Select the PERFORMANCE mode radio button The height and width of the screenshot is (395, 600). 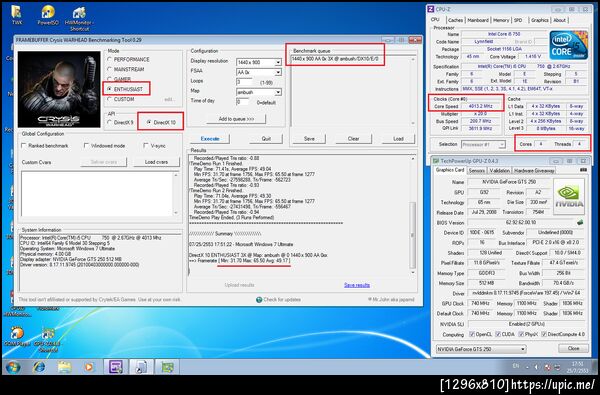[x=109, y=59]
